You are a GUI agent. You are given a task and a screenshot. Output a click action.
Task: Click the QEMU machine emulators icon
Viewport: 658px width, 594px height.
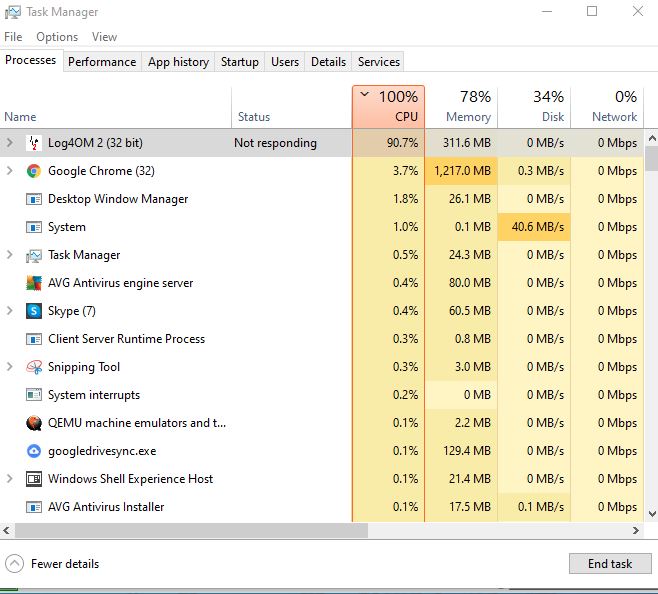click(34, 423)
